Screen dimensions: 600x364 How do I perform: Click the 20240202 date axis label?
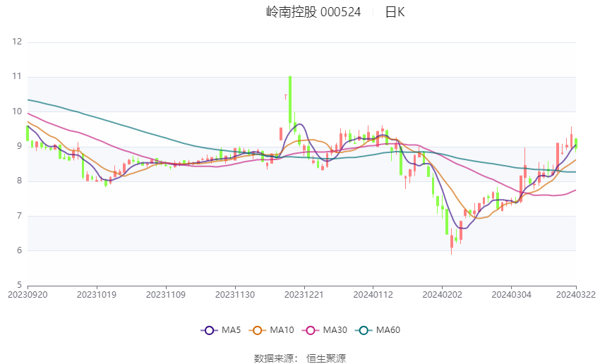[443, 295]
